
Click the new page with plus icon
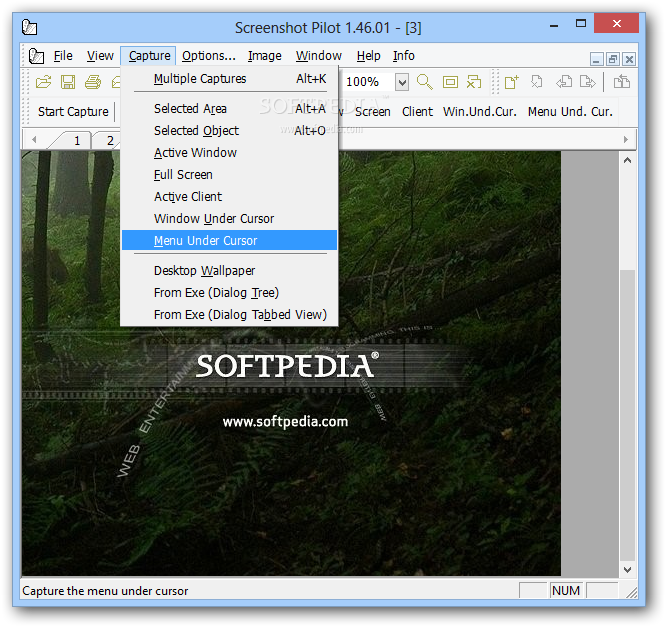pyautogui.click(x=512, y=82)
